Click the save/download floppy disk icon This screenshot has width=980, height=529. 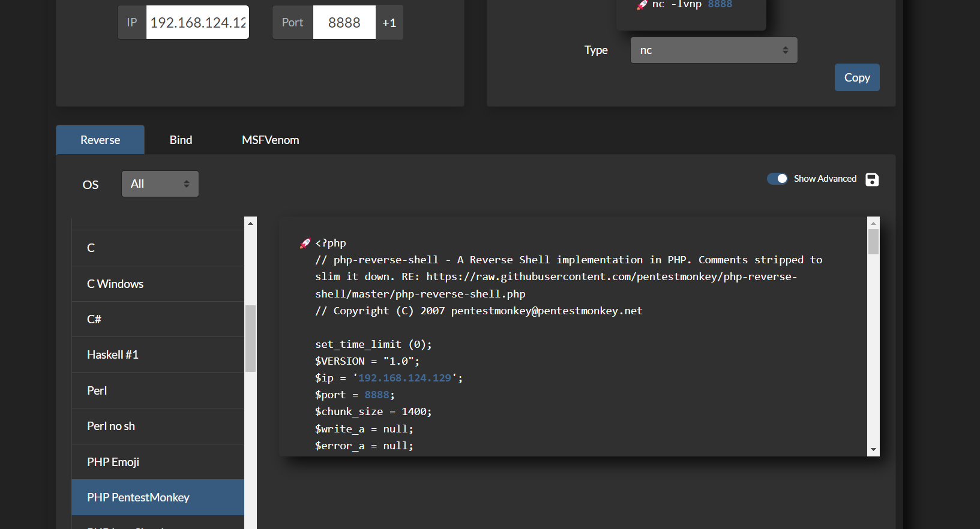tap(872, 179)
